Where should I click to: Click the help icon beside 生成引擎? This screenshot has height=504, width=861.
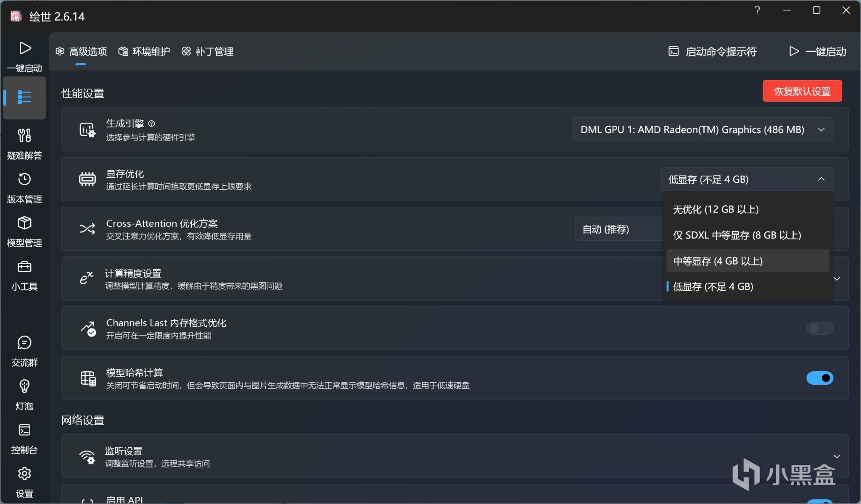[x=152, y=123]
